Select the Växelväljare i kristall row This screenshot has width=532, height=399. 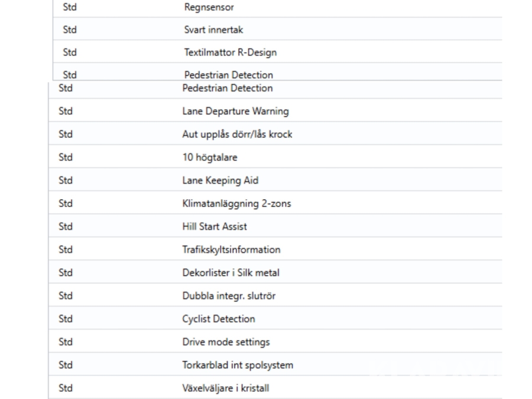(228, 388)
